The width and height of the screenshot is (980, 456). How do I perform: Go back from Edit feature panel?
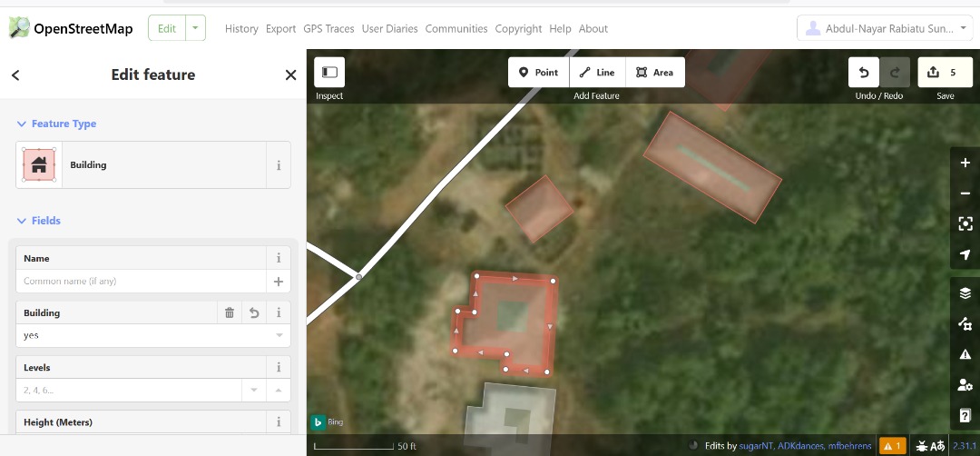point(15,75)
